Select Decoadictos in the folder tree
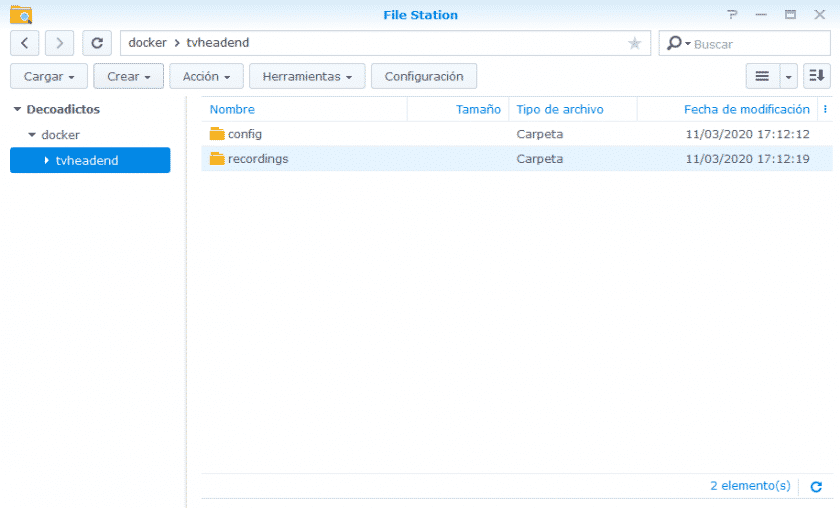Screen dimensions: 840x508 coord(63,109)
